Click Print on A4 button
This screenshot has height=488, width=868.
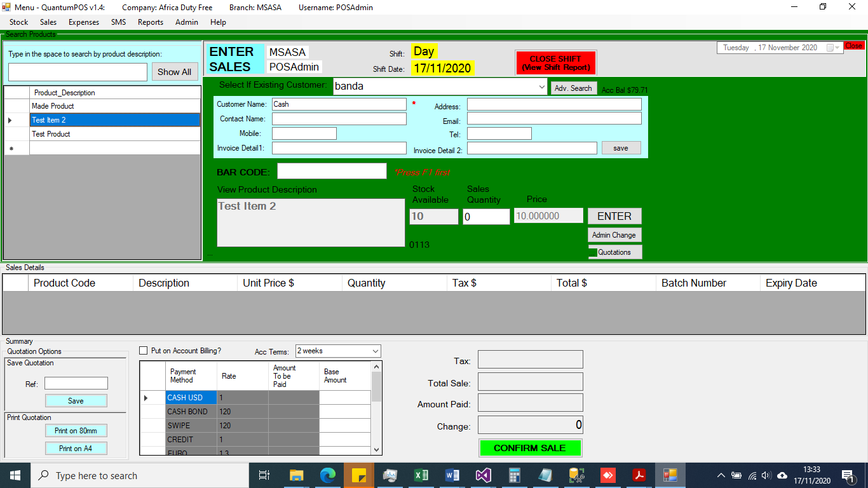tap(76, 449)
